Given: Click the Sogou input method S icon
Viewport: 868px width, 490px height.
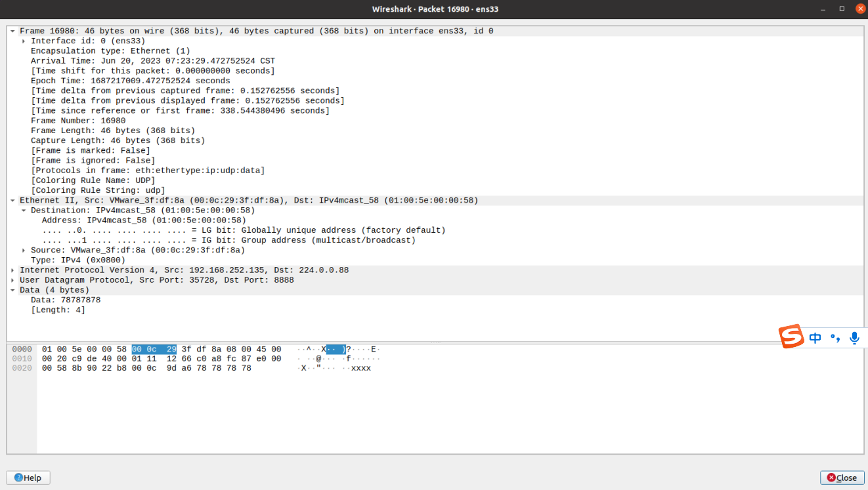Looking at the screenshot, I should (791, 337).
